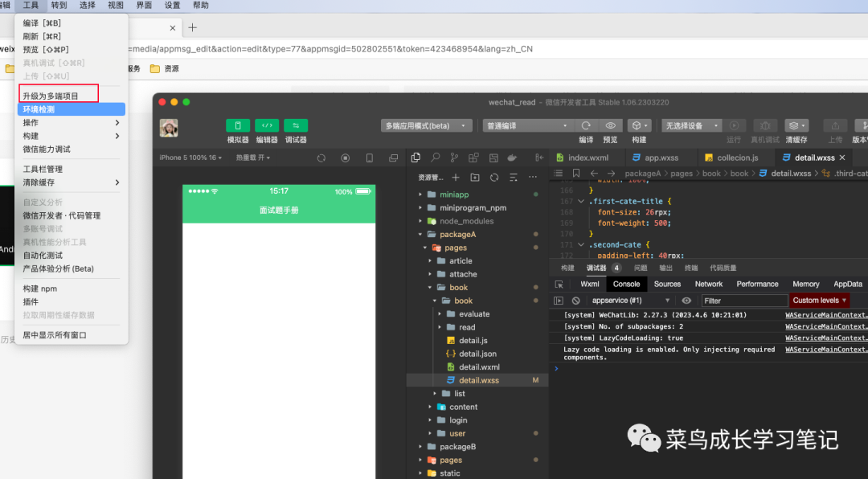The height and width of the screenshot is (479, 868).
Task: Click the back arrow in breadcrumb bar
Action: point(594,174)
